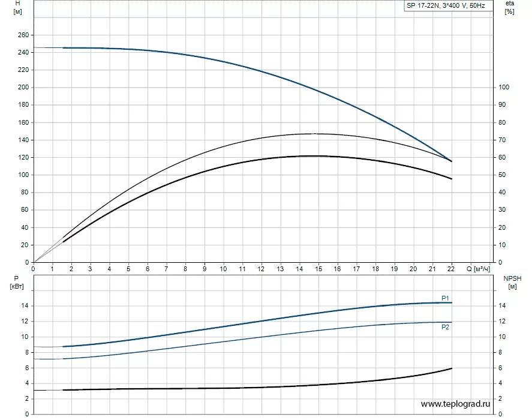This screenshot has width=532, height=420.
Task: Click the 10 tick on the Q axis
Action: click(223, 269)
